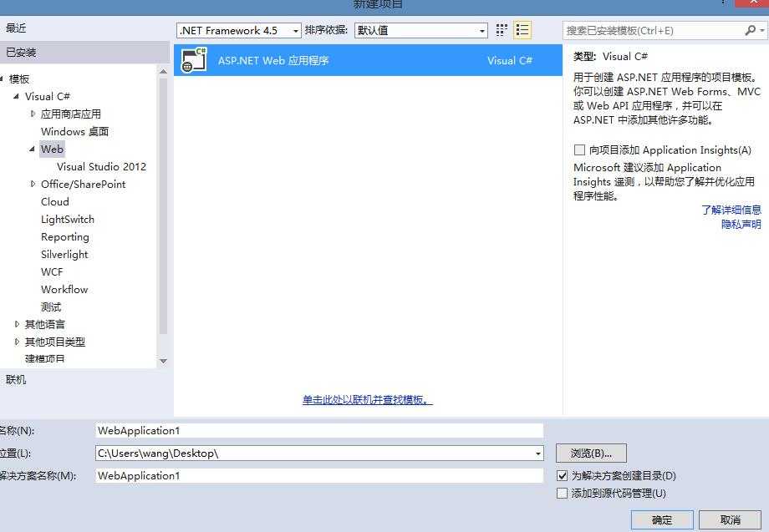769x532 pixels.
Task: Open the sort by 默认值 dropdown
Action: tap(420, 30)
